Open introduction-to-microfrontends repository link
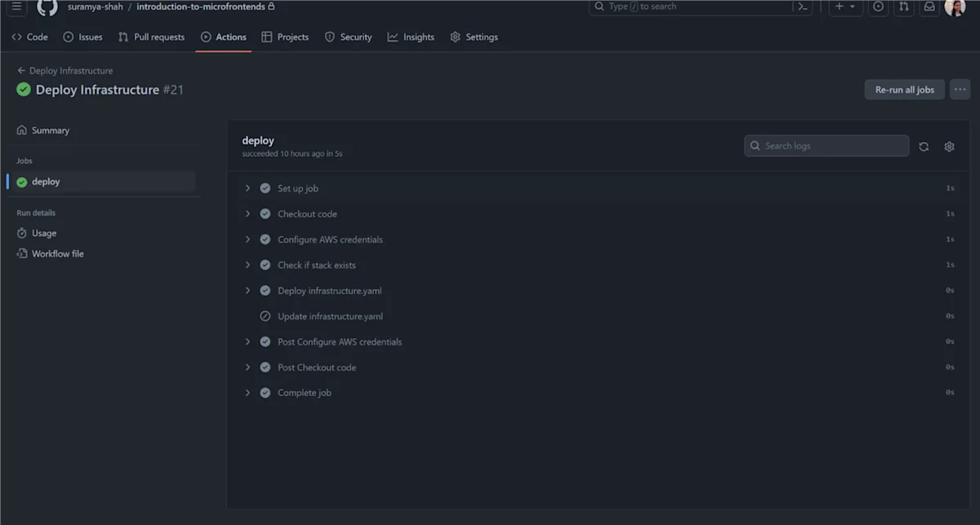This screenshot has height=525, width=980. (200, 7)
